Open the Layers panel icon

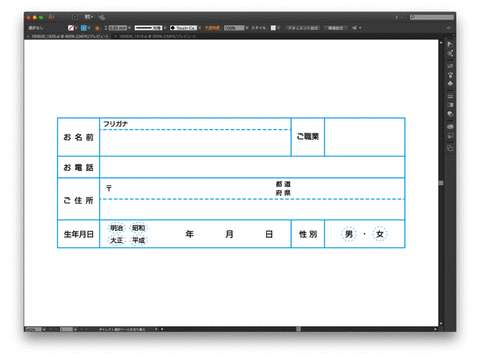pyautogui.click(x=450, y=148)
